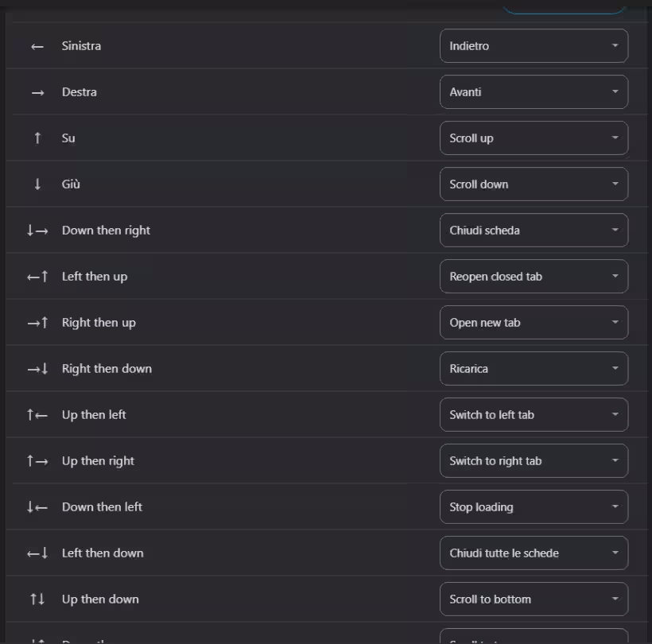Open the Chiudi scheda dropdown
Screen dimensions: 652x644
534,231
